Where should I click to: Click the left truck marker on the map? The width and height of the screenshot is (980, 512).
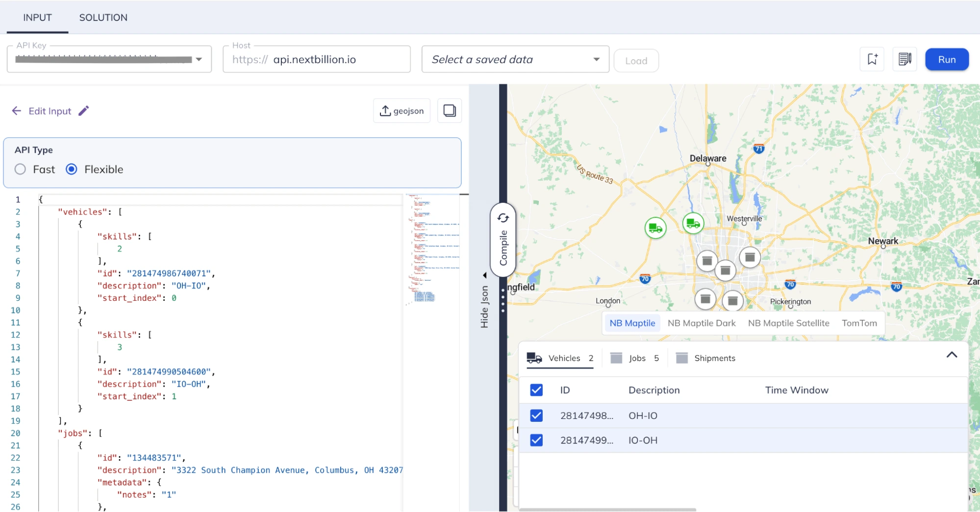[x=655, y=228]
